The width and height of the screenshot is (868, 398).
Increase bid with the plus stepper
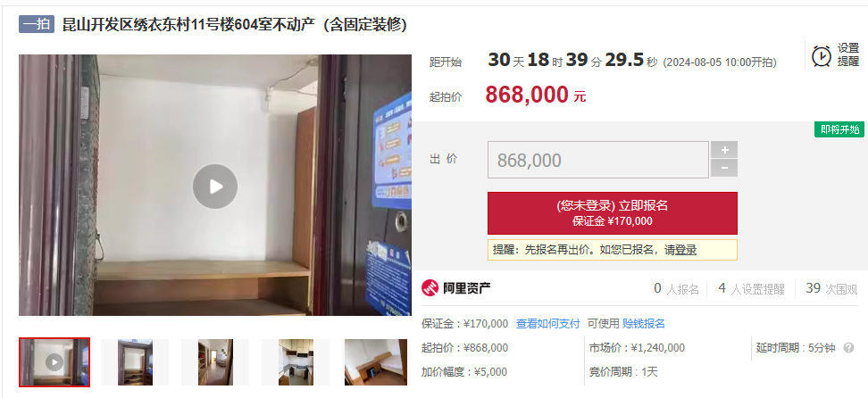[x=724, y=149]
